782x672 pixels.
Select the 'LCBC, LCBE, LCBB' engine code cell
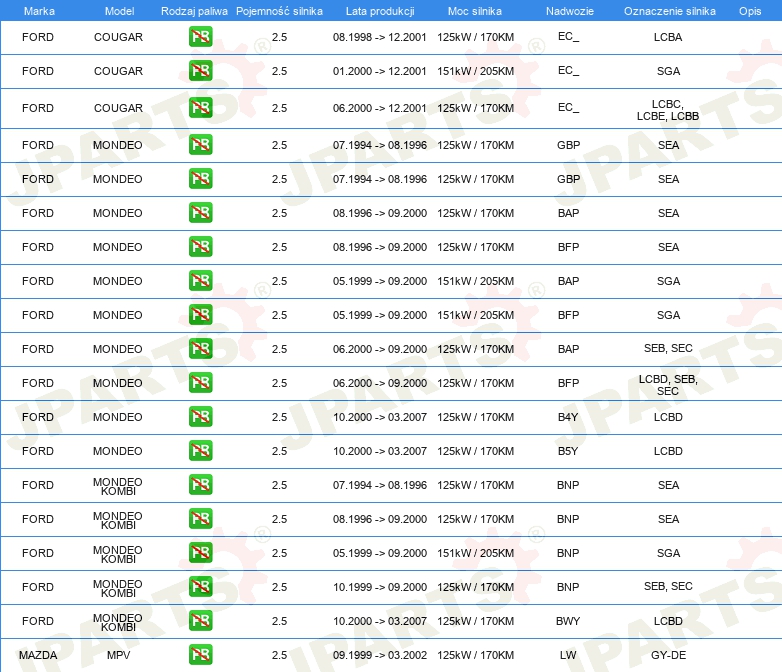668,110
